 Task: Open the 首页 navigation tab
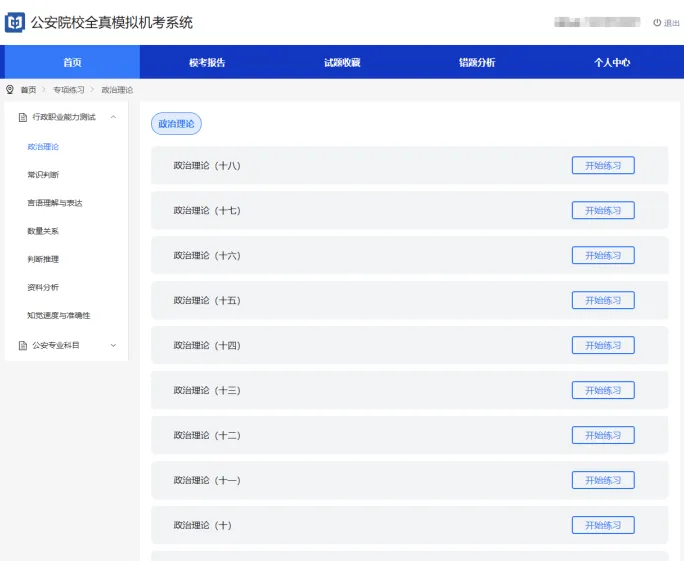(x=72, y=62)
